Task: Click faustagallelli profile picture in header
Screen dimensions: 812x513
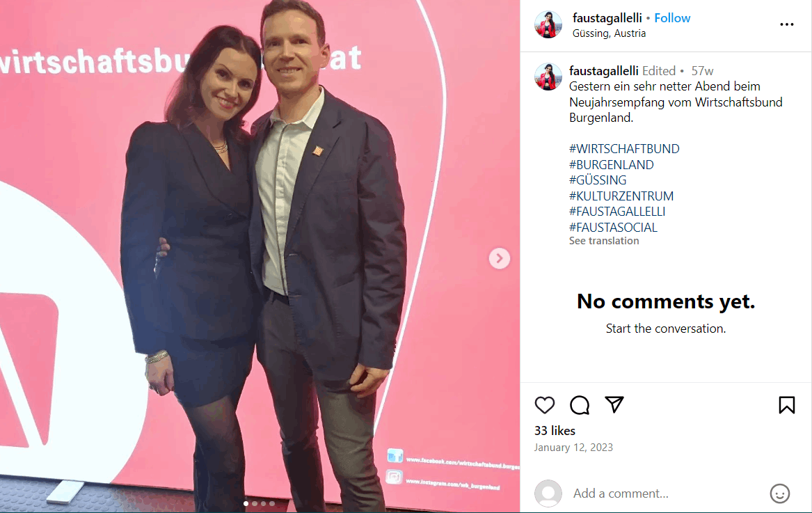Action: [548, 25]
